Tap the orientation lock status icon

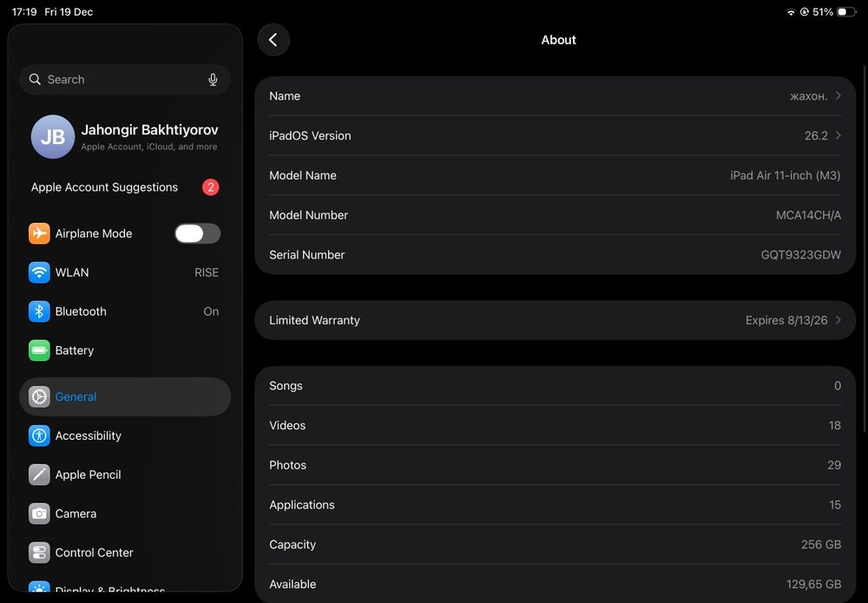[805, 11]
